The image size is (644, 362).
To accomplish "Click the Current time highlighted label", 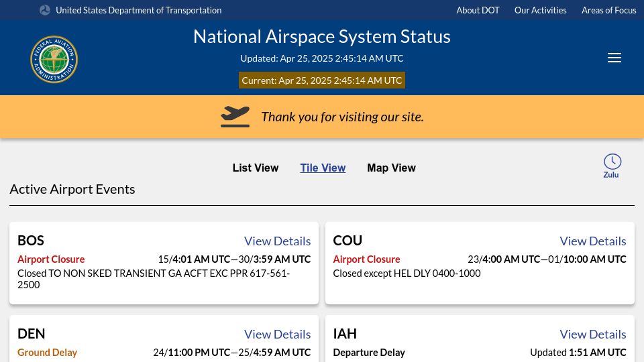I will click(322, 80).
